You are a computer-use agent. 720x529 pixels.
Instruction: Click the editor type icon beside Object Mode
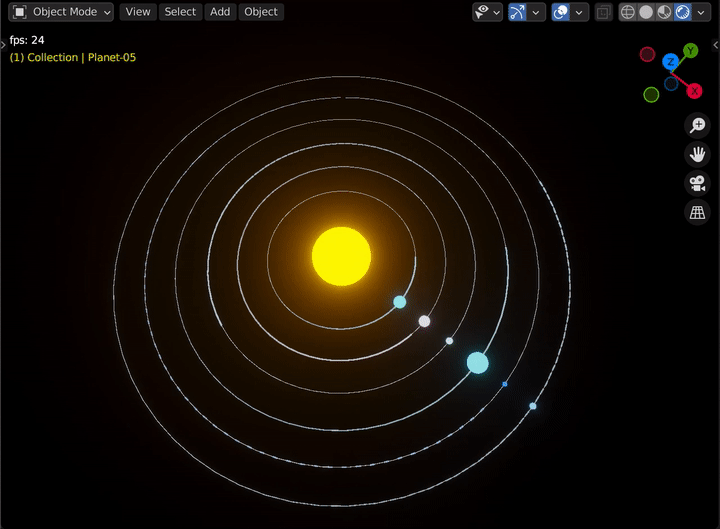click(x=19, y=12)
